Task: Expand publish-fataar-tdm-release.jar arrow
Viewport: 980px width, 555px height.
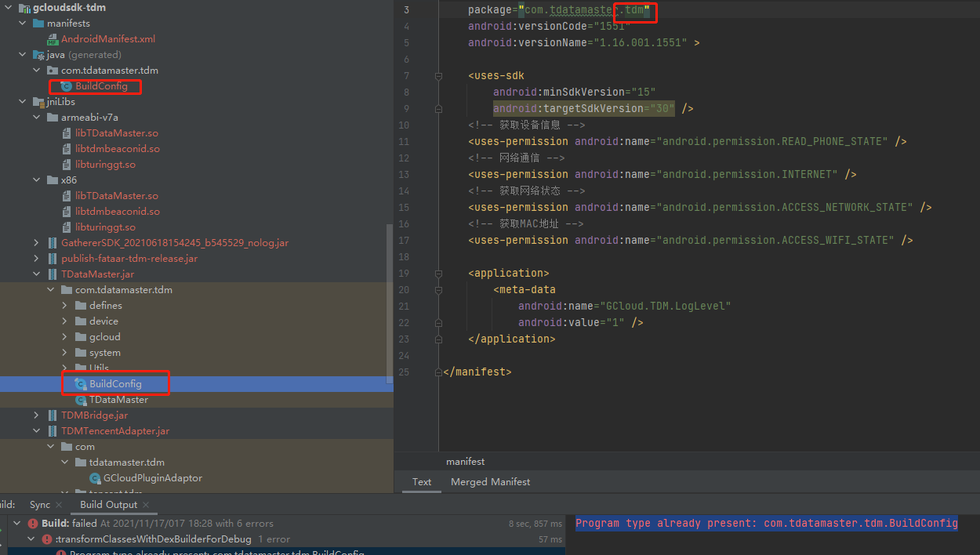Action: tap(37, 259)
